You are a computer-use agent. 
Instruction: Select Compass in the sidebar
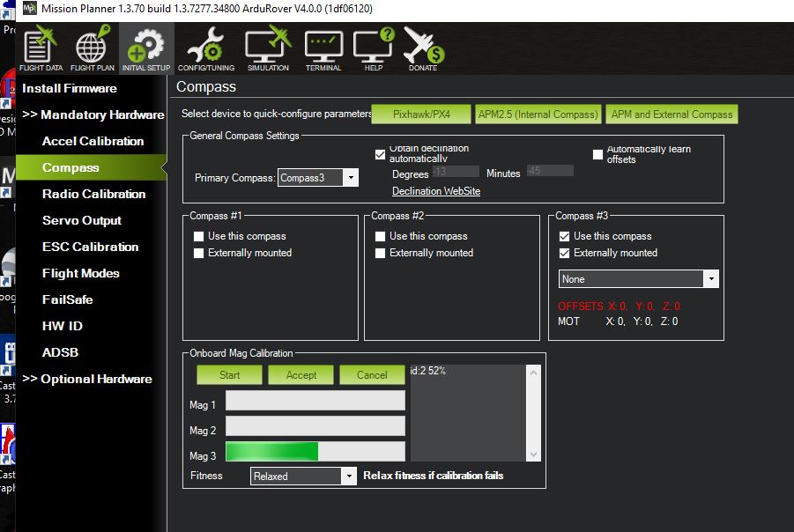pos(92,167)
